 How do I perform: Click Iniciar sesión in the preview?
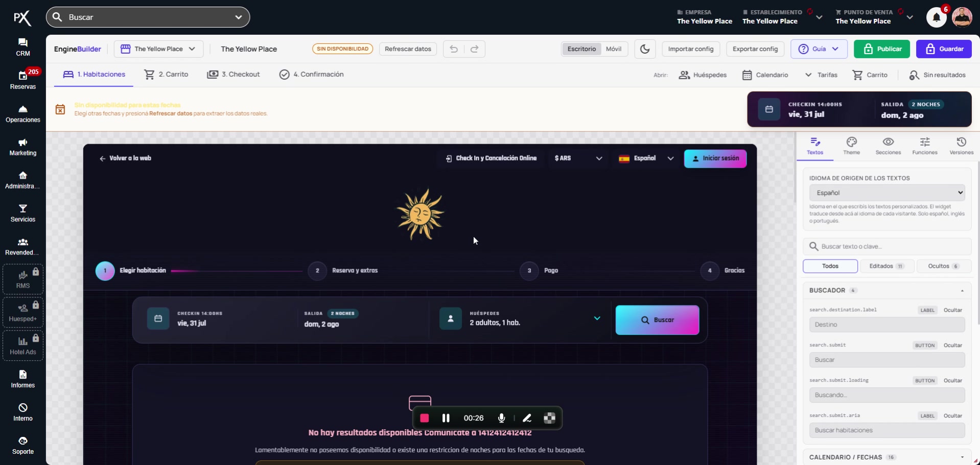click(715, 158)
